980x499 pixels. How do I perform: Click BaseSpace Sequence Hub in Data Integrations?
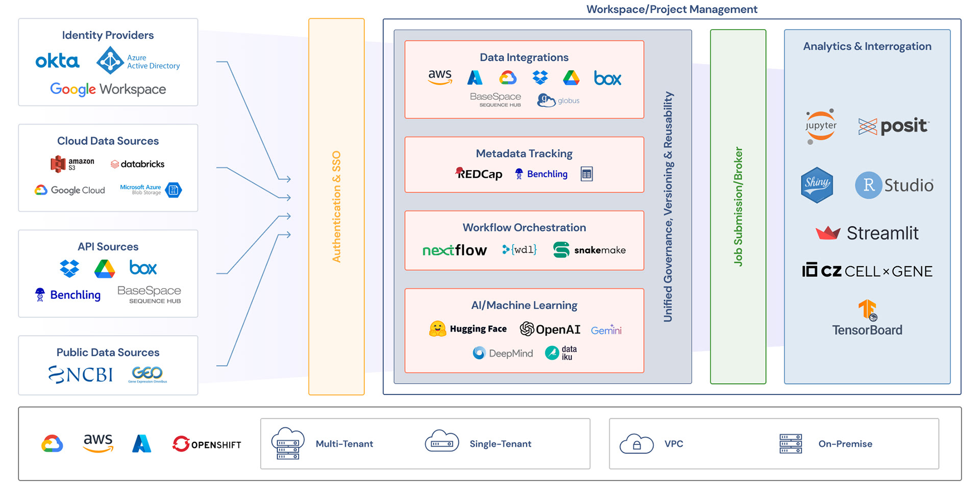click(496, 100)
